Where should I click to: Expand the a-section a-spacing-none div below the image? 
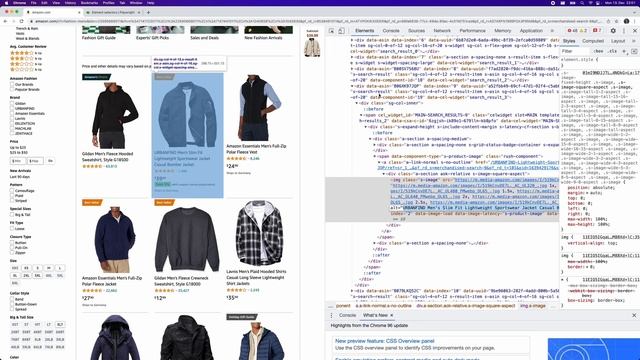(375, 243)
